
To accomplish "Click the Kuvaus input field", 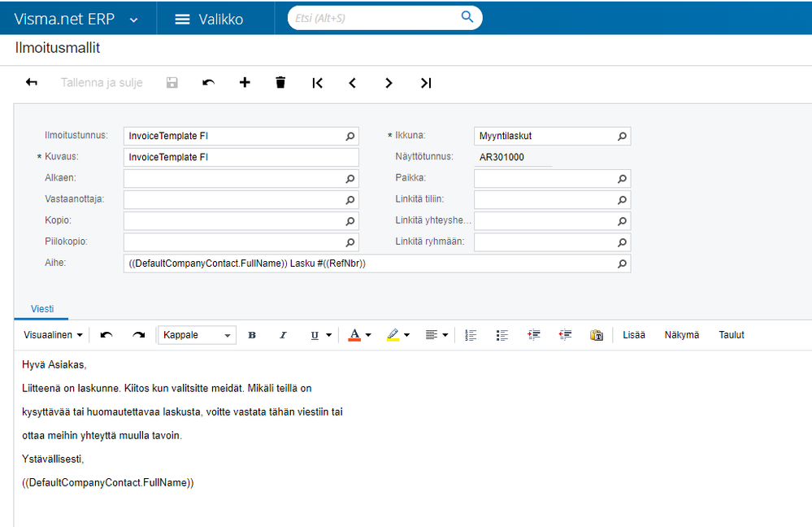I will 241,158.
